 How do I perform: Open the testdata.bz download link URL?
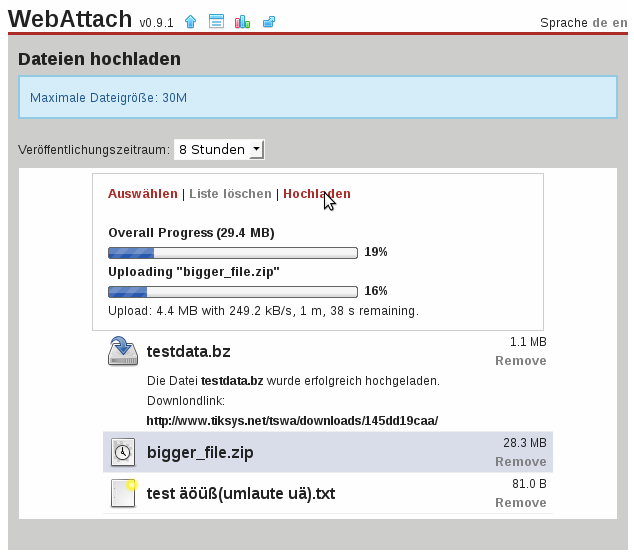[292, 421]
